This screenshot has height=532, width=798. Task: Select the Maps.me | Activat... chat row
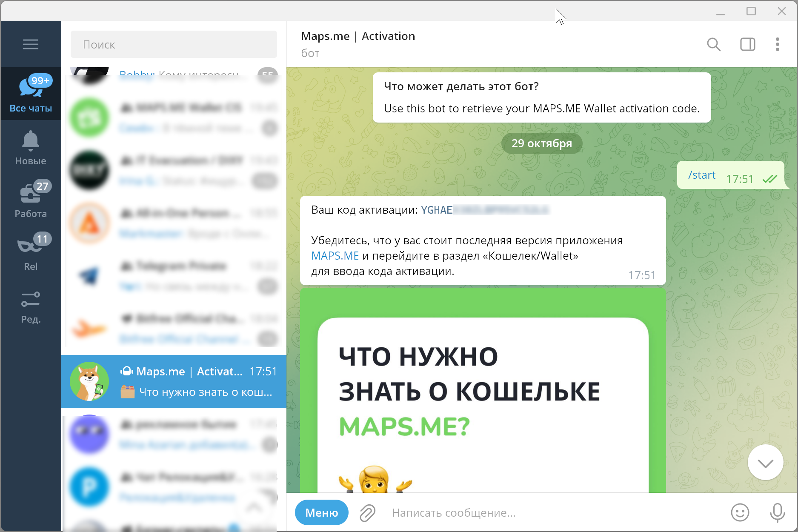coord(174,381)
